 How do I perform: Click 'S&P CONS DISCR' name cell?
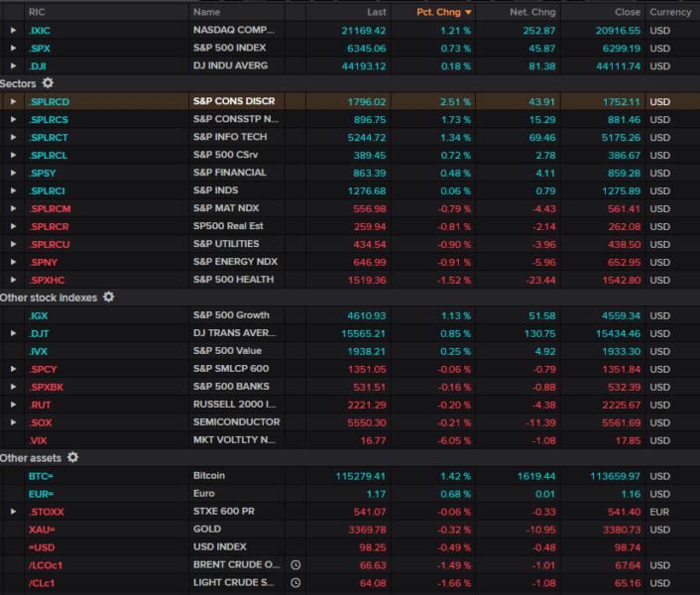coord(234,101)
